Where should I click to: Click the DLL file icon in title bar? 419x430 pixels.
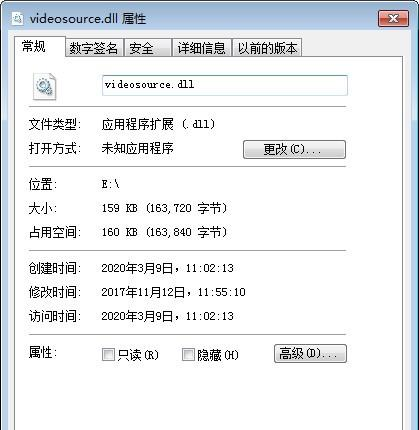coord(17,18)
